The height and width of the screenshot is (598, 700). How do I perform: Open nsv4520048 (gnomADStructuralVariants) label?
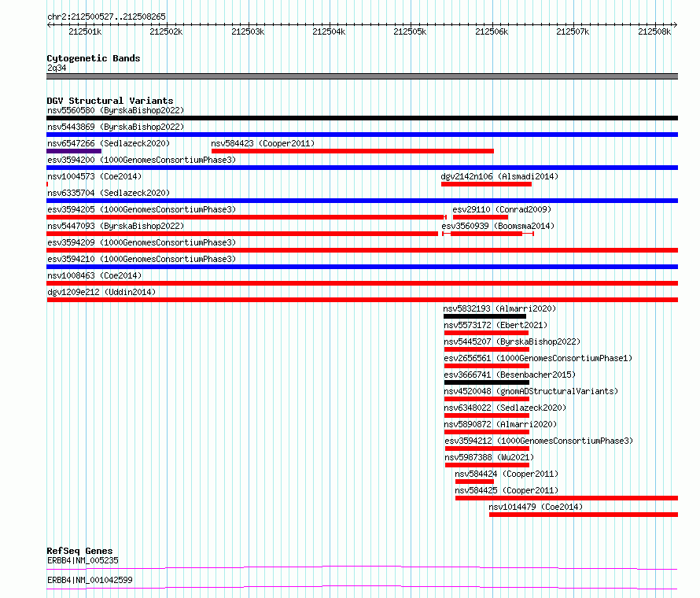tap(531, 391)
